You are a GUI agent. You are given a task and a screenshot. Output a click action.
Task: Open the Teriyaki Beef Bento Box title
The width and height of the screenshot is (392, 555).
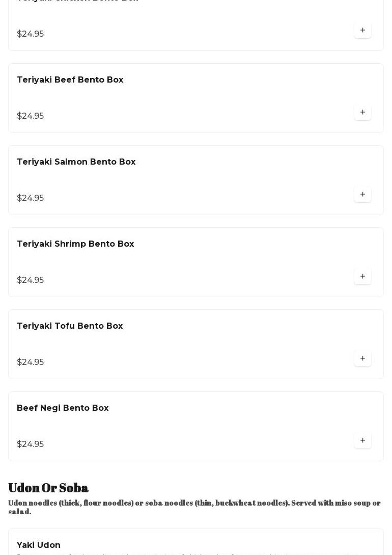pyautogui.click(x=70, y=80)
